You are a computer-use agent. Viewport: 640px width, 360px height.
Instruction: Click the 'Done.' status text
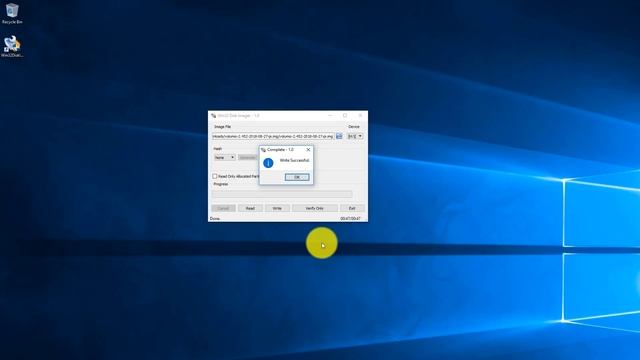coord(215,219)
